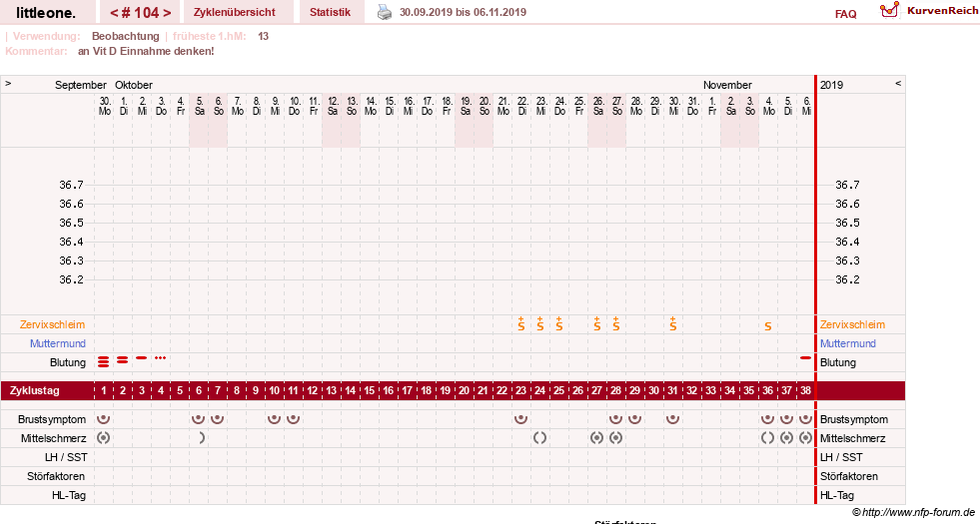The width and height of the screenshot is (980, 524).
Task: Click the littleone. user name tab
Action: point(46,12)
